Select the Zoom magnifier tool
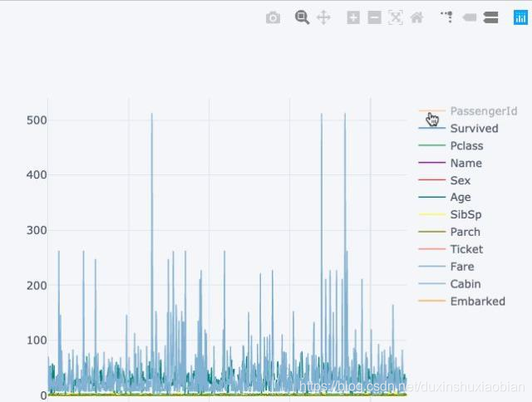 [x=302, y=17]
